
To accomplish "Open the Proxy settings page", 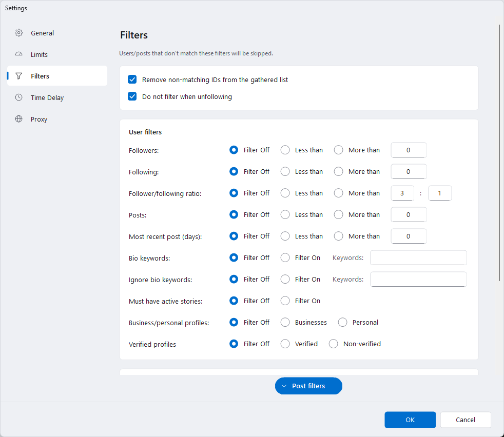I will (x=57, y=119).
